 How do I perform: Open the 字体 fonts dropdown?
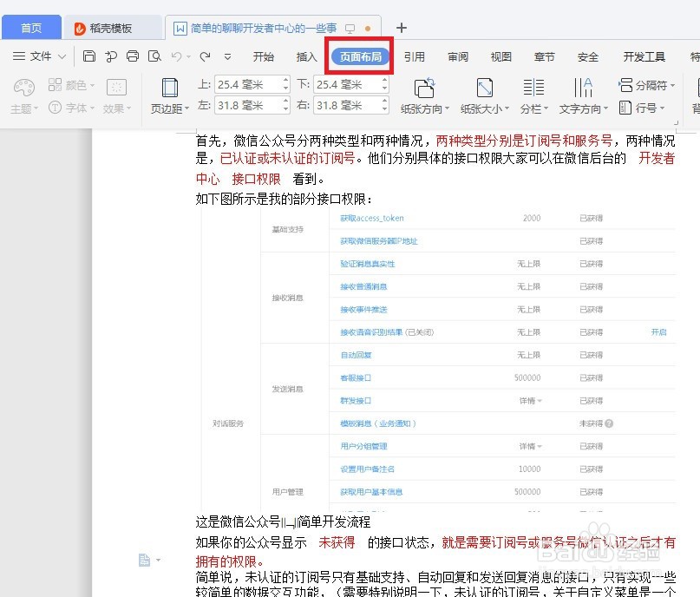point(73,108)
